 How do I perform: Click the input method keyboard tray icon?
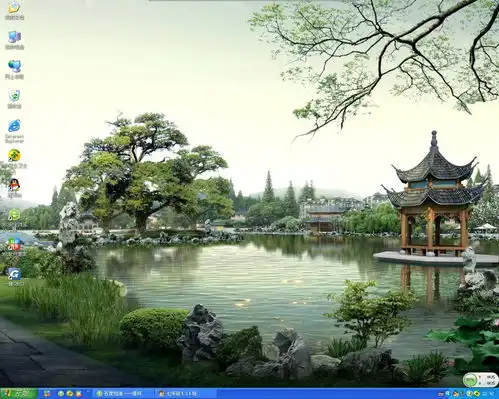click(x=441, y=394)
